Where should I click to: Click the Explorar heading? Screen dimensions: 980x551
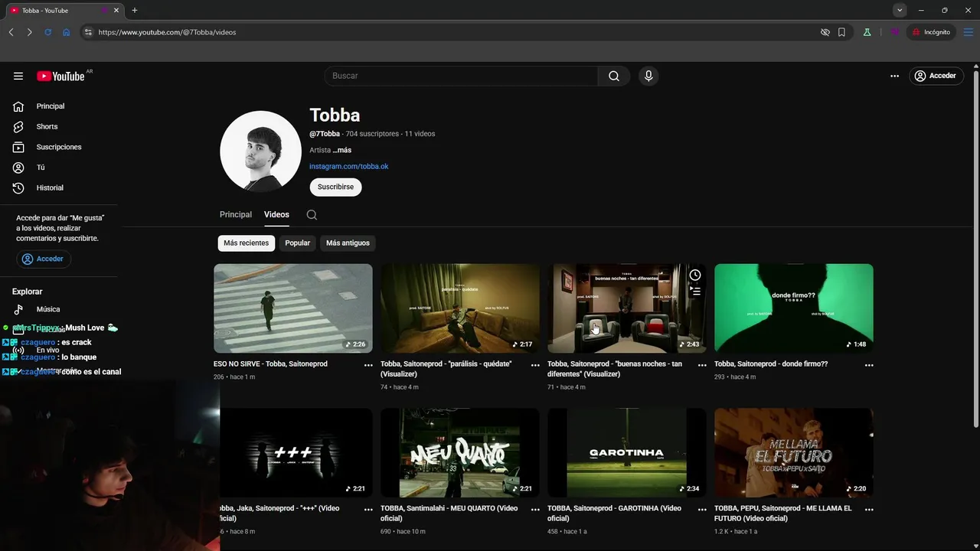(28, 292)
